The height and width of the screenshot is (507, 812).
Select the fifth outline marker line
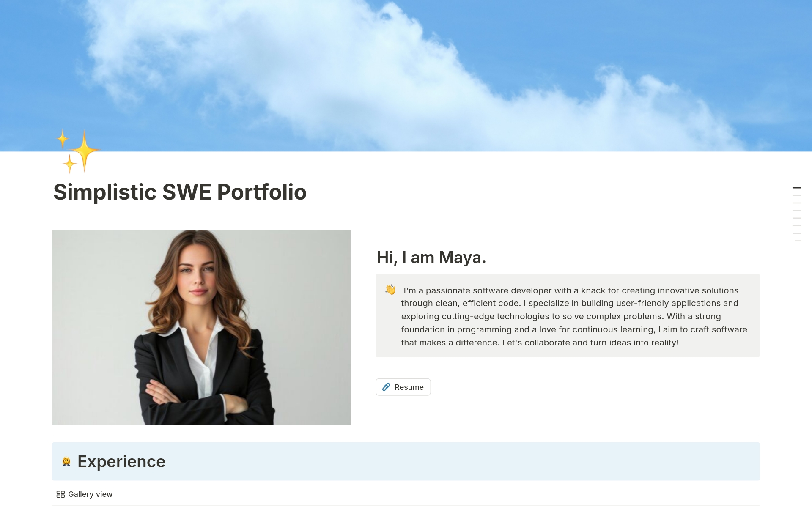tap(797, 218)
